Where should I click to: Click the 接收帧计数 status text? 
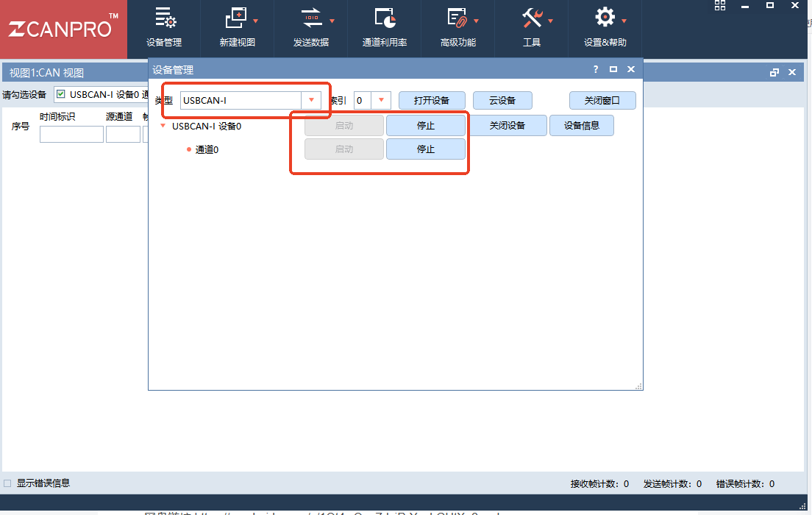[x=599, y=484]
